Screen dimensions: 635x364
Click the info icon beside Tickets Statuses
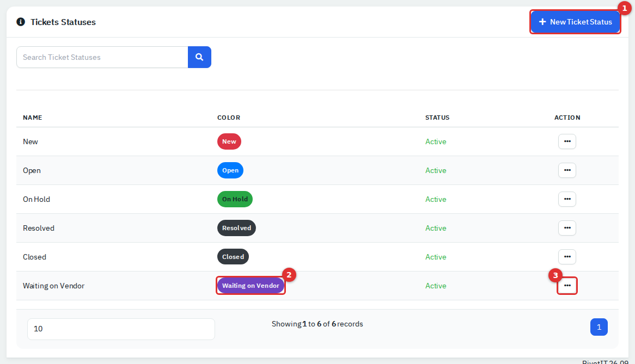[21, 22]
